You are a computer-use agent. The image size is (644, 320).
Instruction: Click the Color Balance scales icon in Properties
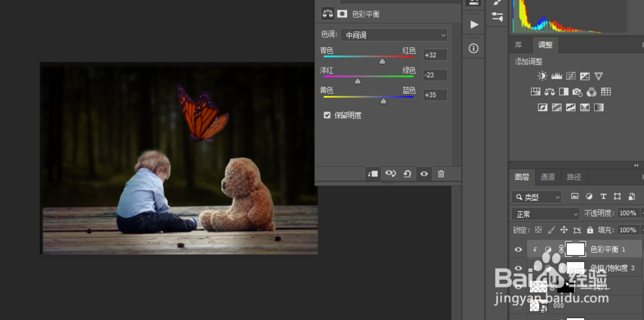(x=327, y=14)
